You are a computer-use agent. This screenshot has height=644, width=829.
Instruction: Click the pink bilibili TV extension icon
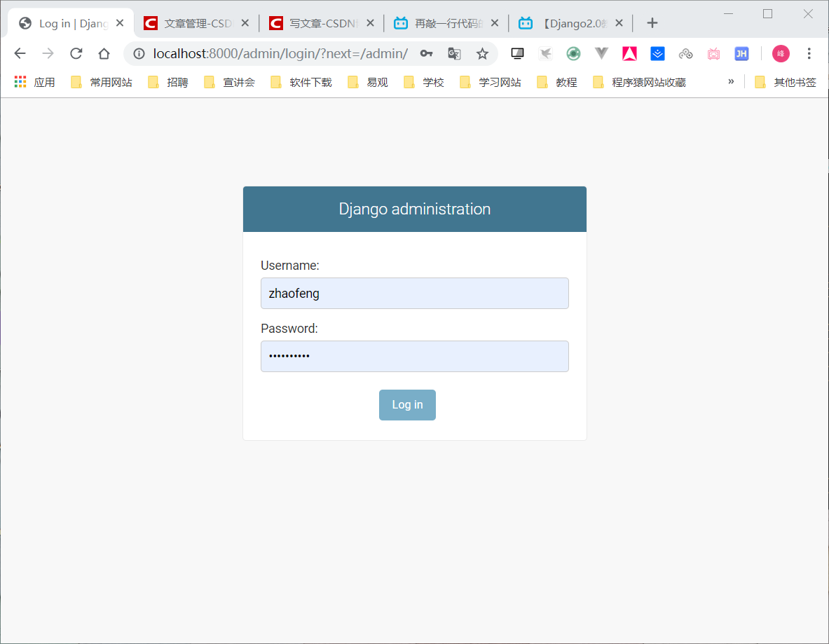[x=714, y=53]
